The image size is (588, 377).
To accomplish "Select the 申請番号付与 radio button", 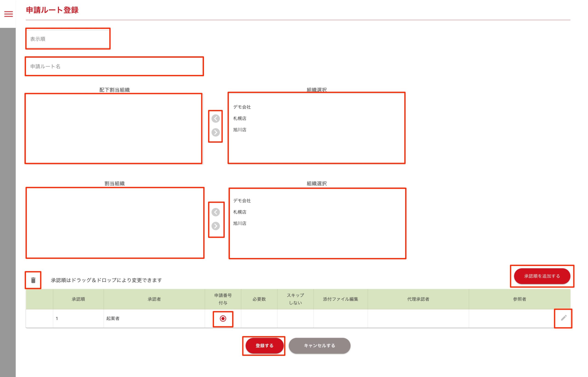I will click(x=223, y=318).
